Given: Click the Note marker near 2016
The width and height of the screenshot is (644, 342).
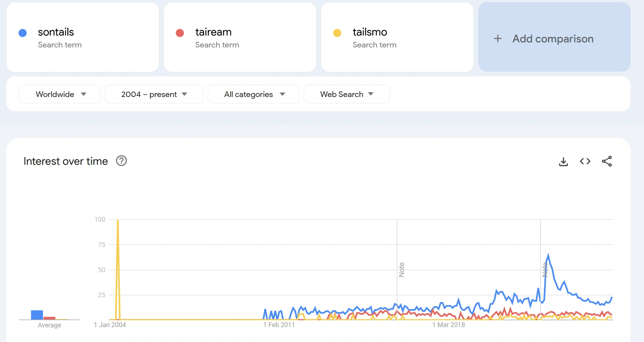Looking at the screenshot, I should tap(401, 270).
